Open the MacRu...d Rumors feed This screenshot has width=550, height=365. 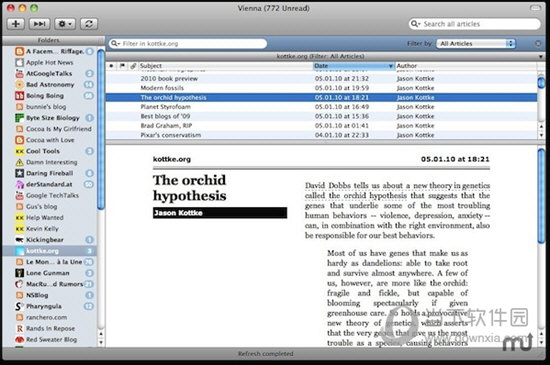point(49,284)
